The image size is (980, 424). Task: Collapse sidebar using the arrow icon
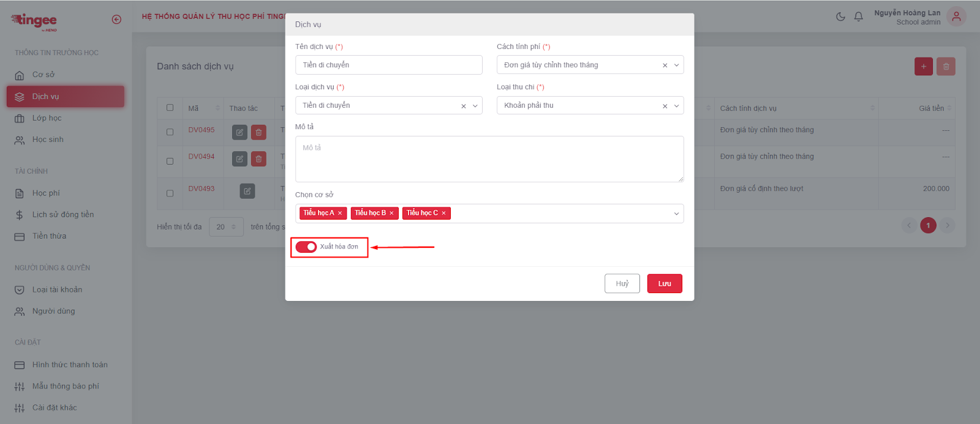coord(116,20)
